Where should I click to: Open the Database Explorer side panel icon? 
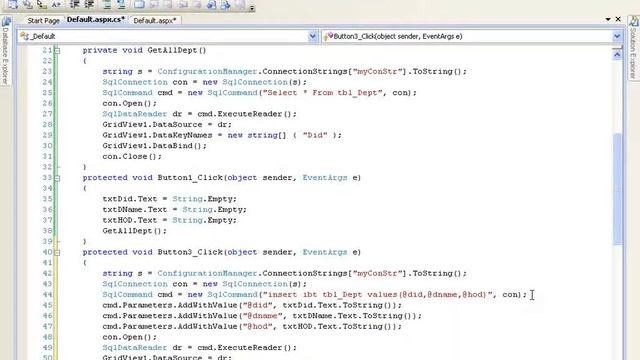coord(6,21)
